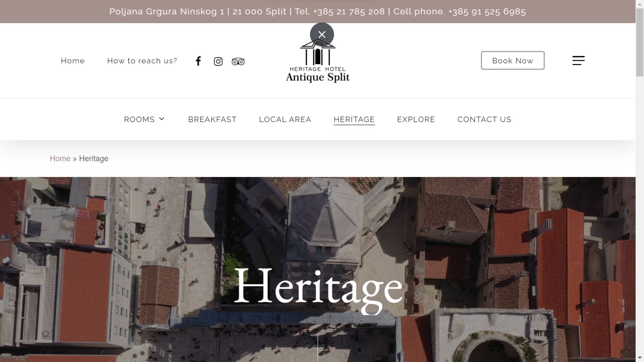Click the scrollbar up arrow
Screen dimensions: 644x362
639,4
